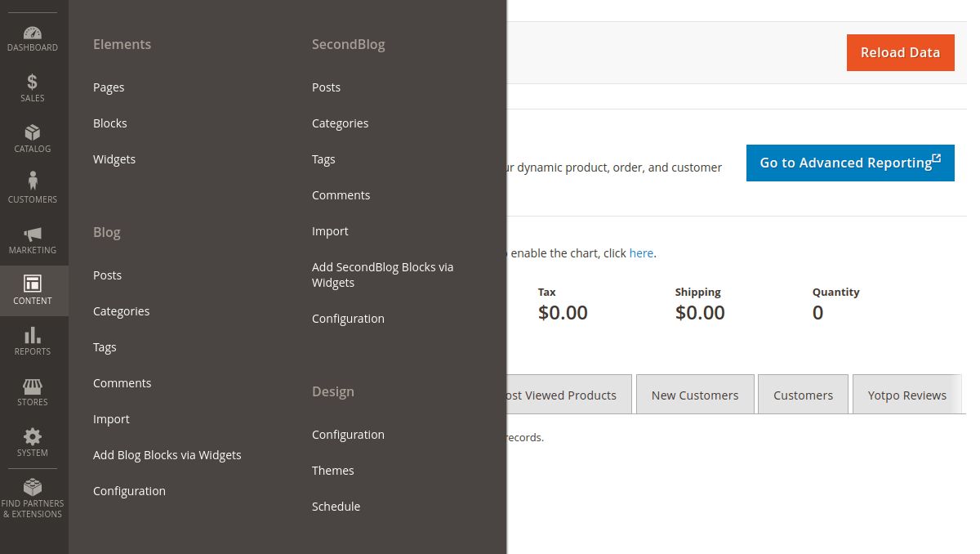The image size is (980, 554).
Task: Open Pages under Elements
Action: pos(109,87)
